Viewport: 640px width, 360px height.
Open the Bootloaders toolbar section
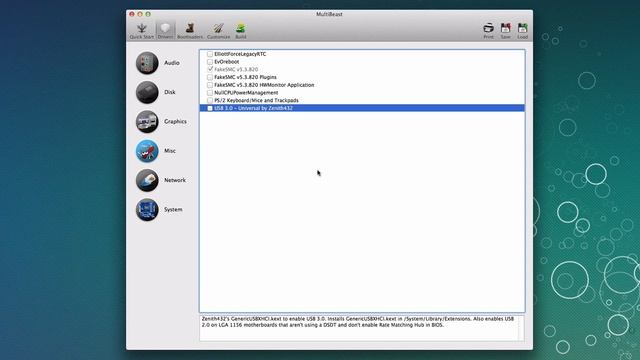click(x=190, y=31)
